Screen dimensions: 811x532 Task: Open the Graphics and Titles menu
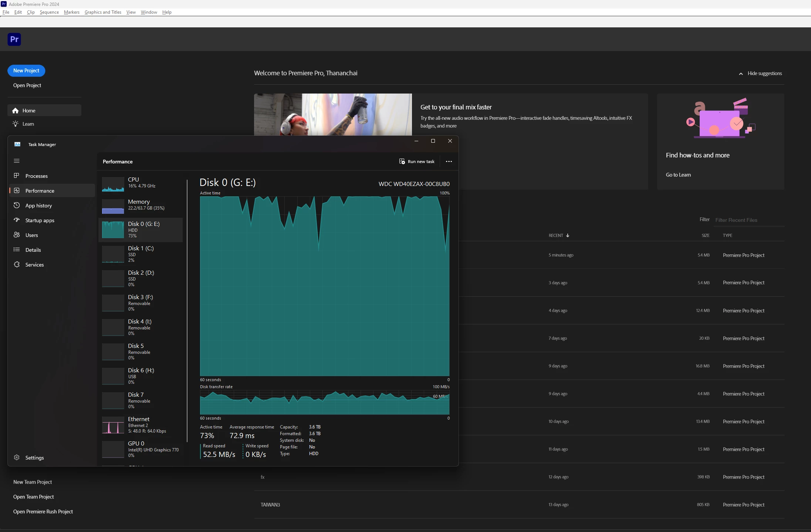click(x=103, y=12)
